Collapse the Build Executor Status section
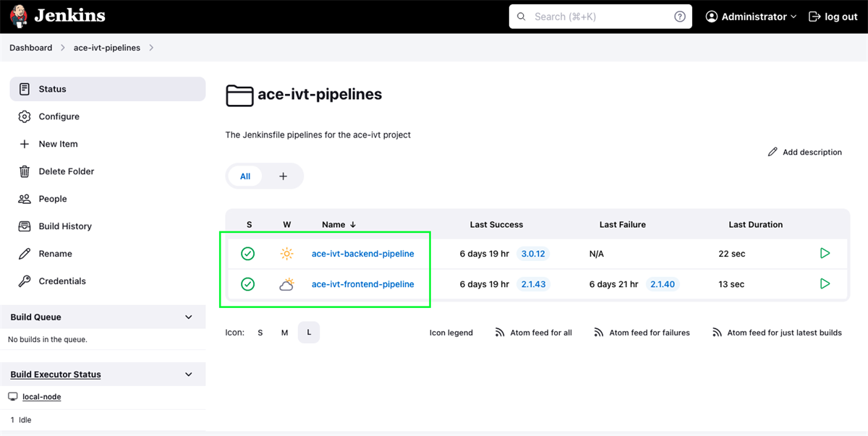Viewport: 868px width, 436px height. tap(187, 374)
